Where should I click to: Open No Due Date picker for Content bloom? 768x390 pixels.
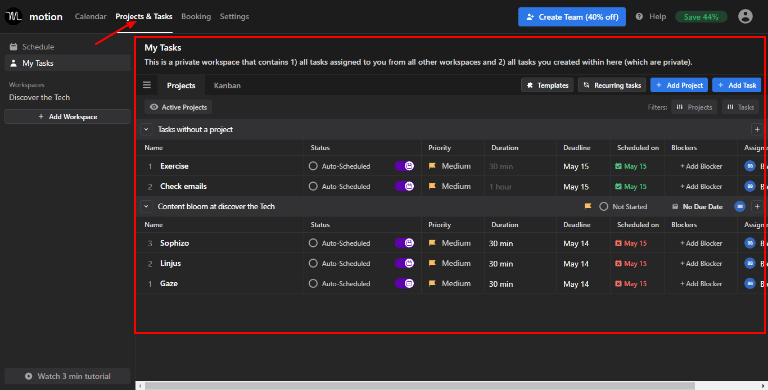697,206
